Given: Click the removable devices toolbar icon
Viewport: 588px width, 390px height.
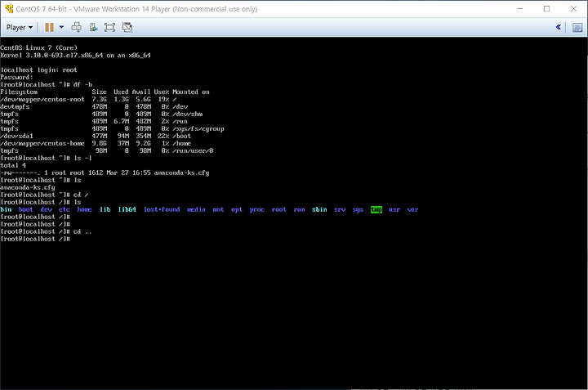Looking at the screenshot, I should (x=93, y=27).
